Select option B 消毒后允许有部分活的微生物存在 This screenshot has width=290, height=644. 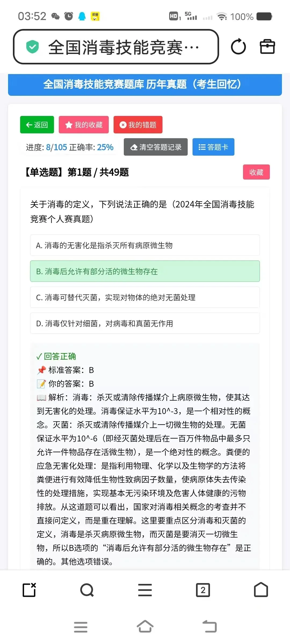coord(145,271)
